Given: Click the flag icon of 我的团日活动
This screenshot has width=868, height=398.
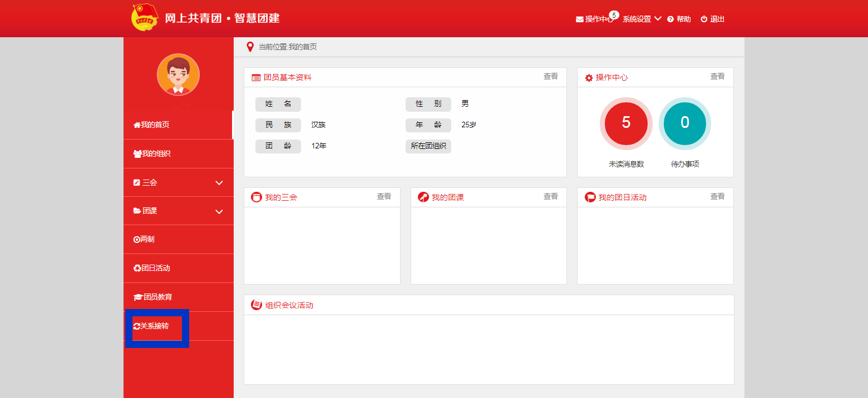Looking at the screenshot, I should [590, 197].
